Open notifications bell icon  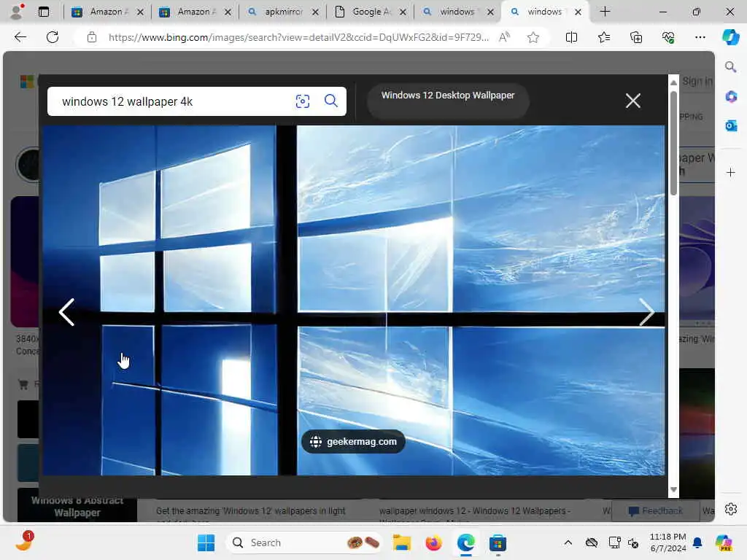[697, 542]
